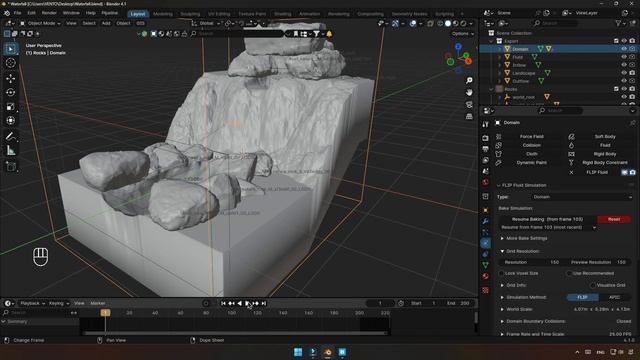Select the Move tool
640x360 pixels.
tap(11, 78)
